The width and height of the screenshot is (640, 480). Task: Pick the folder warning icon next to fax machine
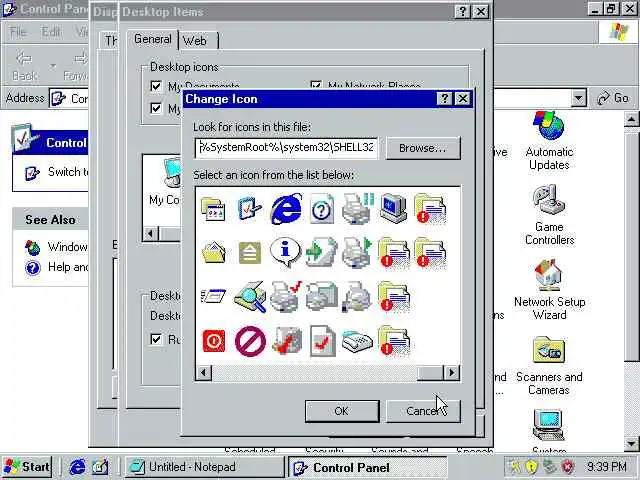tap(394, 341)
